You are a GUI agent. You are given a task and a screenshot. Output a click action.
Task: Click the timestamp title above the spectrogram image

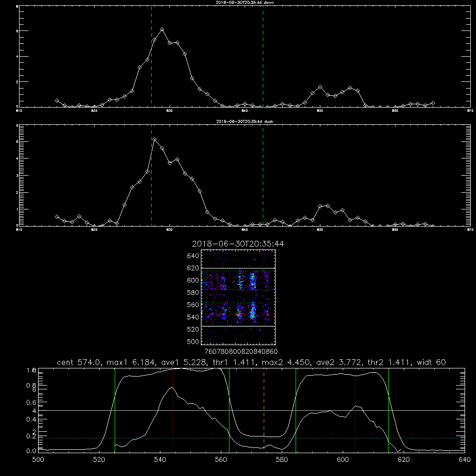[238, 244]
